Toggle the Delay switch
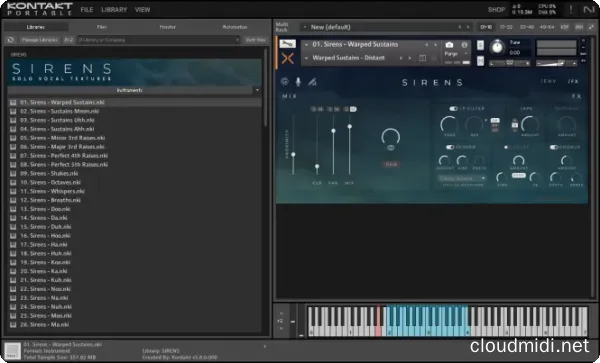The height and width of the screenshot is (363, 600). coord(506,147)
